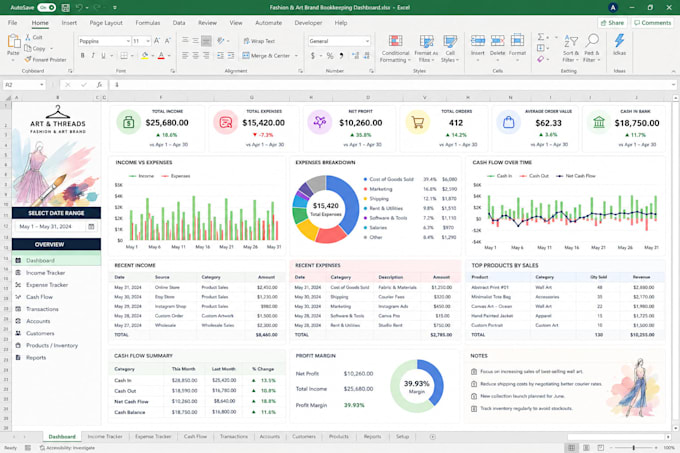Click the Insert cells icon
The image size is (680, 453).
coord(477,41)
